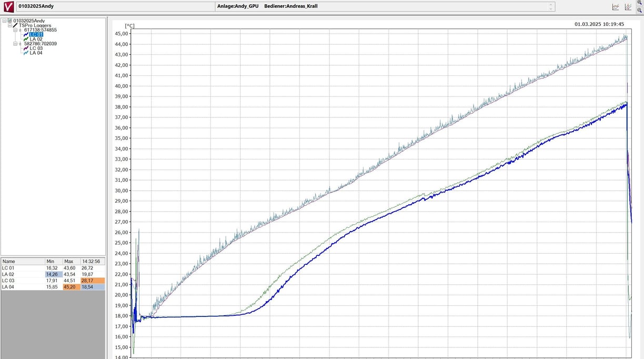Image resolution: width=644 pixels, height=359 pixels.
Task: Collapse the 582786:702039 logger node
Action: tap(15, 44)
